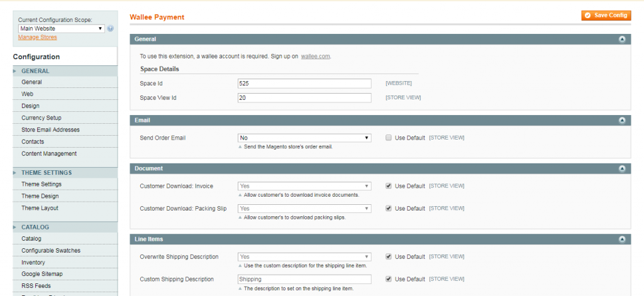Collapse the THEME SETTINGS sidebar group
Image resolution: width=644 pixels, height=296 pixels.
coord(65,173)
